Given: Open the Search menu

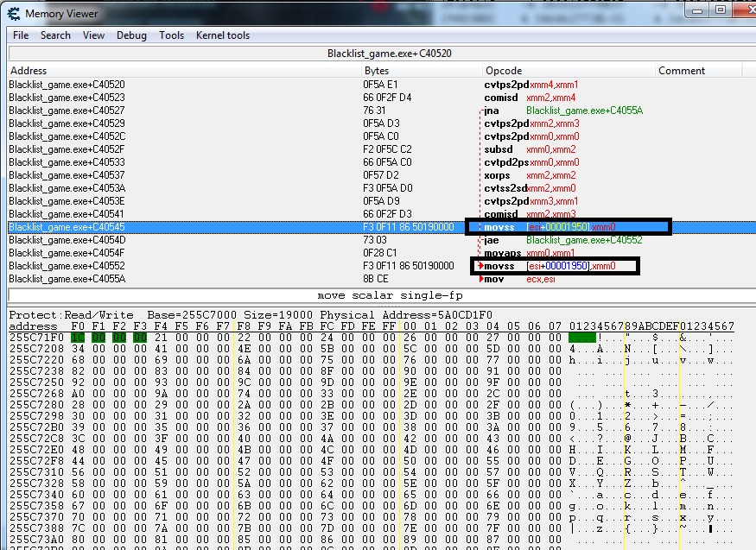Looking at the screenshot, I should point(55,35).
